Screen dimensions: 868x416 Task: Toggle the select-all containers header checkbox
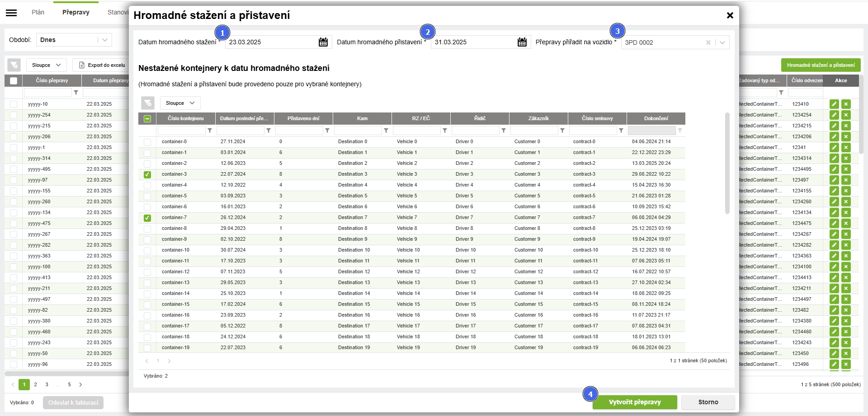tap(147, 119)
